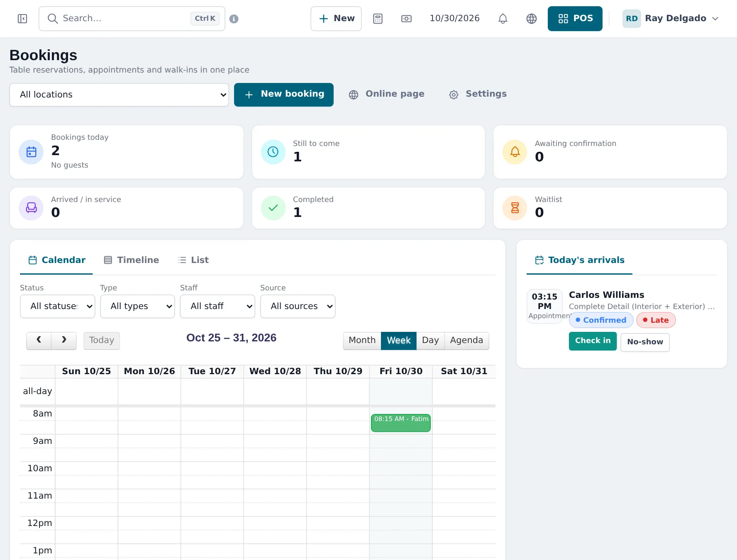Click the New button in top bar

point(336,19)
